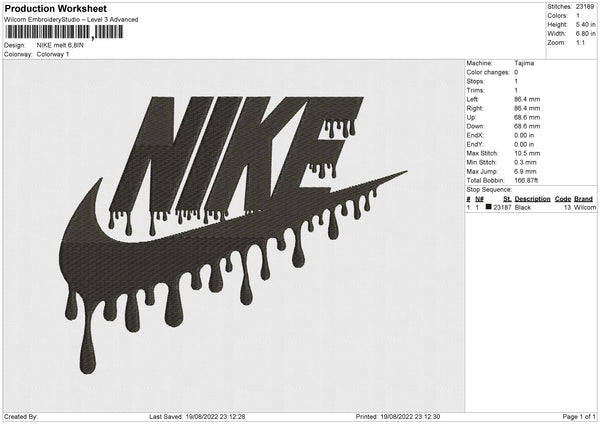Click the "St." column header
Screen dimensions: 600x424
pyautogui.click(x=507, y=199)
